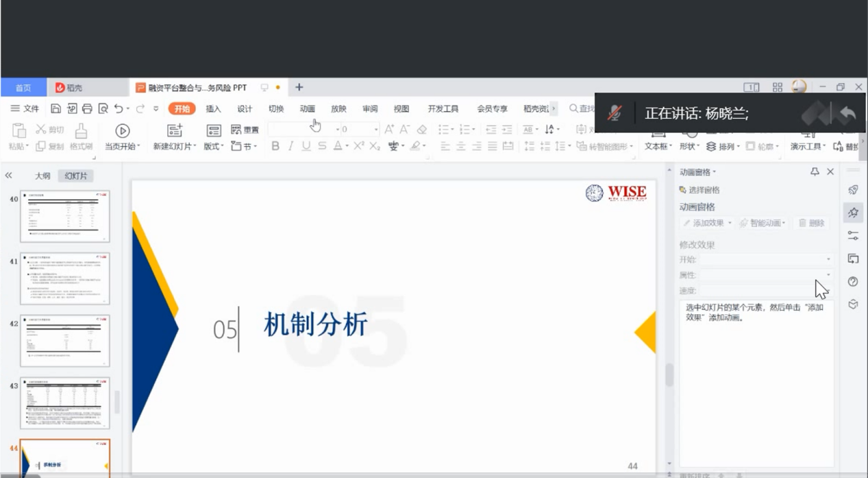Screen dimensions: 868x478
Task: Open the rocket icon in right sidebar
Action: 853,190
